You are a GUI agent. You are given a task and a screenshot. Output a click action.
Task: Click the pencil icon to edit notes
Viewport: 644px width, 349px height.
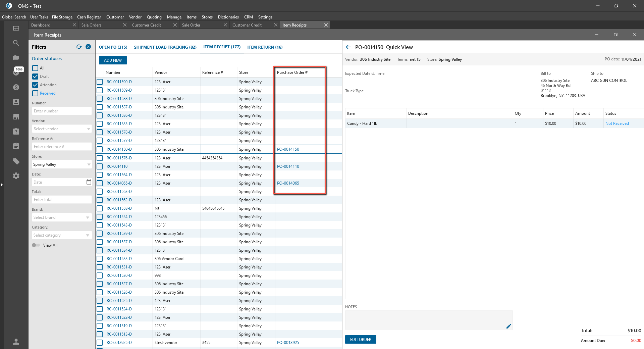508,326
